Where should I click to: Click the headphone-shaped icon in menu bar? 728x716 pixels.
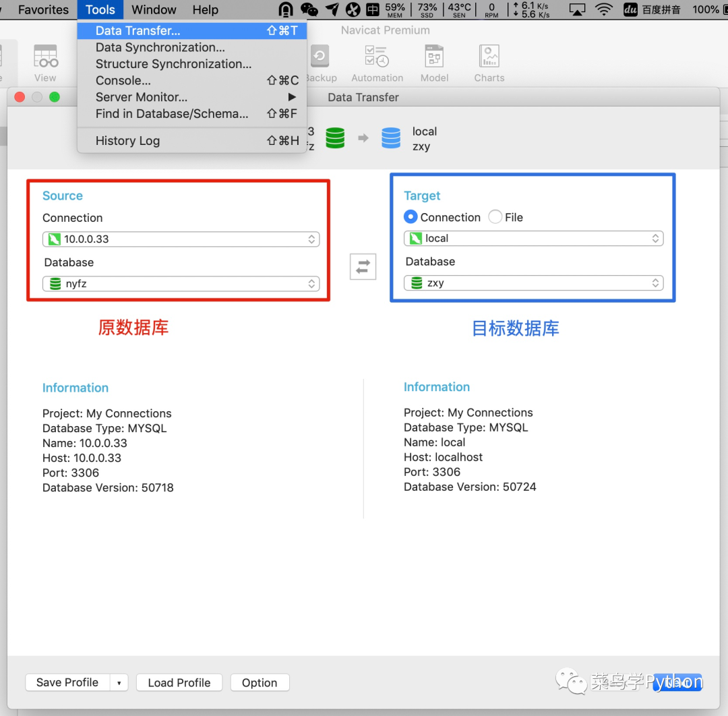click(x=286, y=9)
